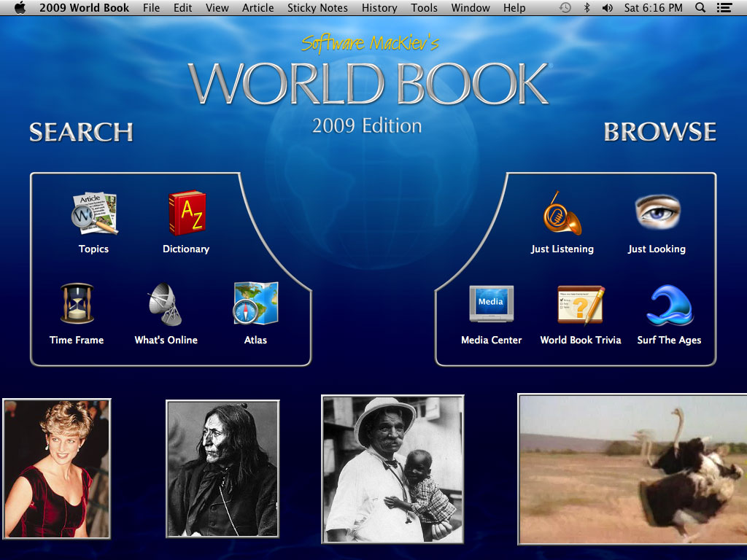Open the running ostrich video thumbnail
Viewport: 747px width, 560px height.
tap(632, 469)
